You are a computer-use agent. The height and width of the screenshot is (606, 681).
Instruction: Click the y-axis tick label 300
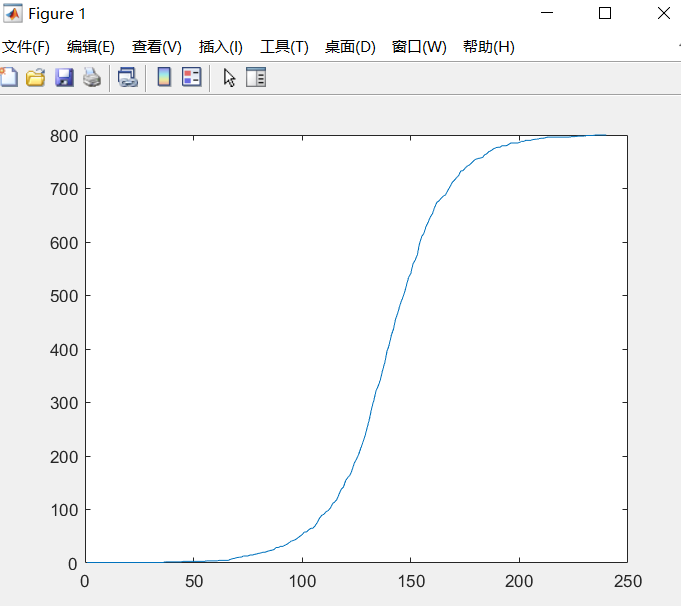pos(64,403)
